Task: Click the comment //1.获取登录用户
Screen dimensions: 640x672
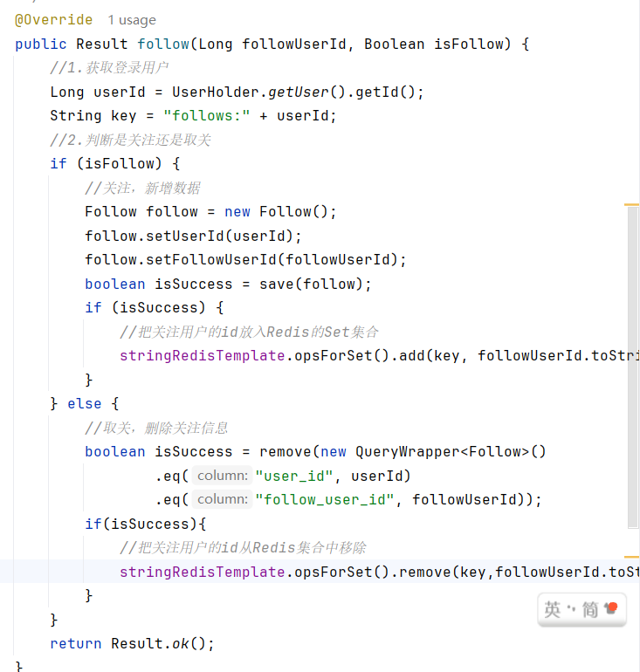Action: click(x=109, y=68)
